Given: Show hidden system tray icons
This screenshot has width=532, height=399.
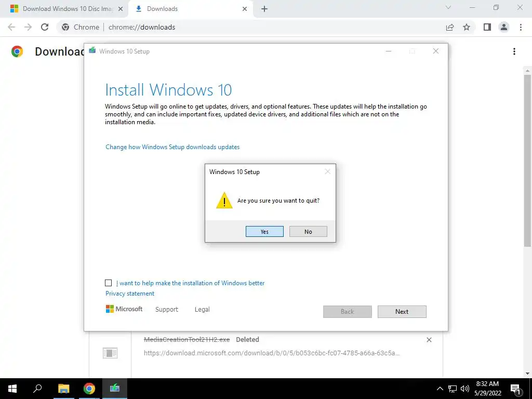Looking at the screenshot, I should (440, 389).
